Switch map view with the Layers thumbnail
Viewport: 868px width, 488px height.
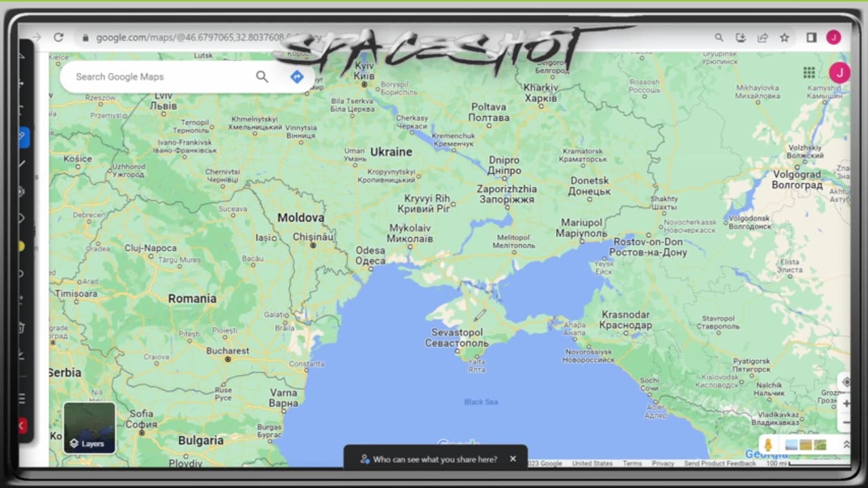pyautogui.click(x=90, y=428)
